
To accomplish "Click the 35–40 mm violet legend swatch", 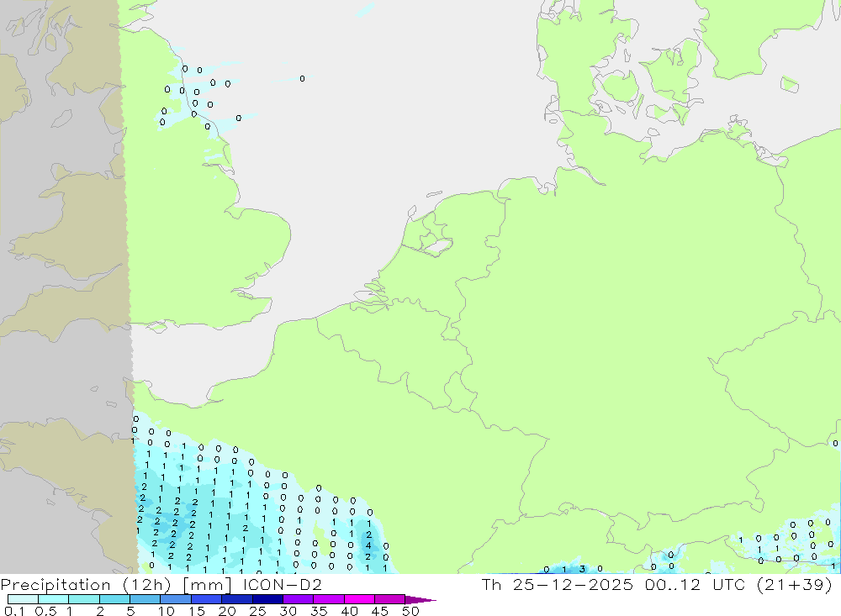I will click(328, 599).
